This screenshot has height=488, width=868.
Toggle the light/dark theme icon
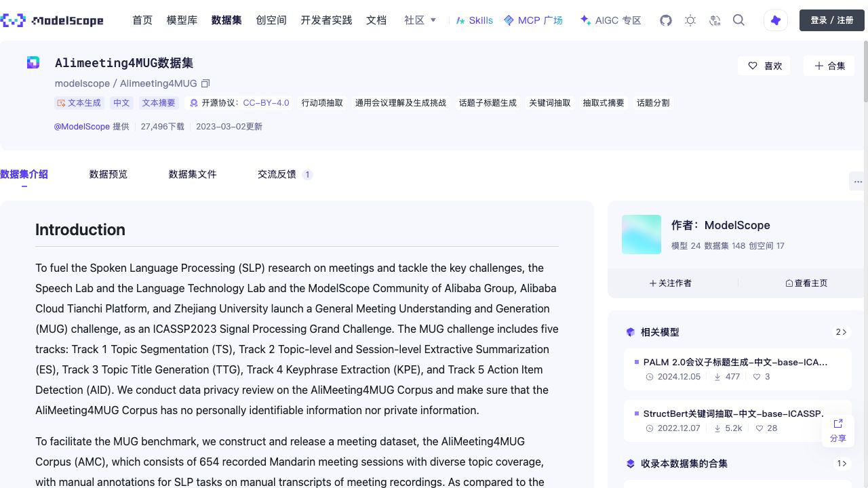click(x=690, y=20)
